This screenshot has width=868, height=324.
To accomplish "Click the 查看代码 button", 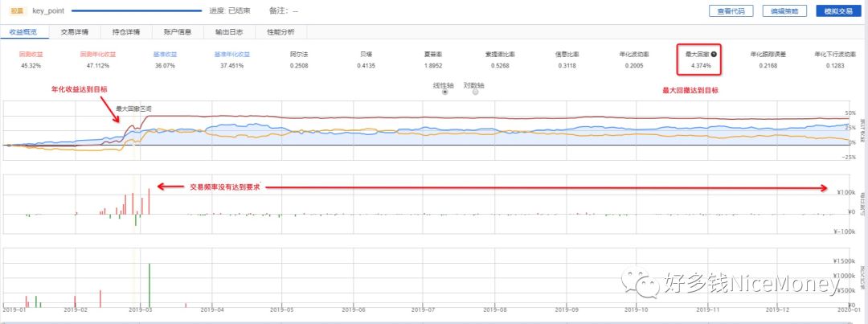I will 731,11.
